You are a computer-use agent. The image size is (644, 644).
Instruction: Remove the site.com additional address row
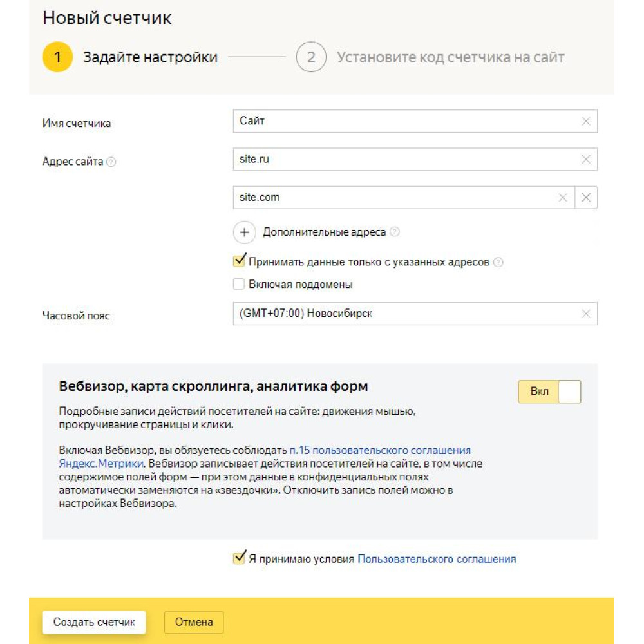pyautogui.click(x=586, y=198)
